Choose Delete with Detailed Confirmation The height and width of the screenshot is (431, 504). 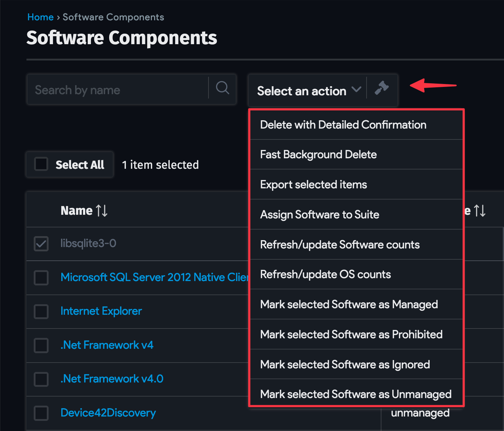(343, 125)
